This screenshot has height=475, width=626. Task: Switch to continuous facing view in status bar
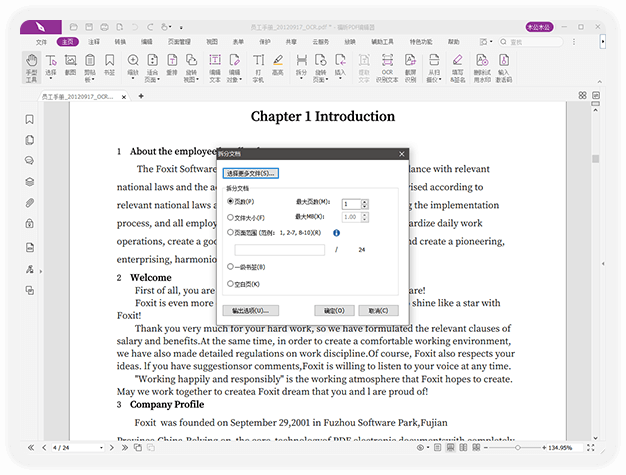click(x=476, y=448)
